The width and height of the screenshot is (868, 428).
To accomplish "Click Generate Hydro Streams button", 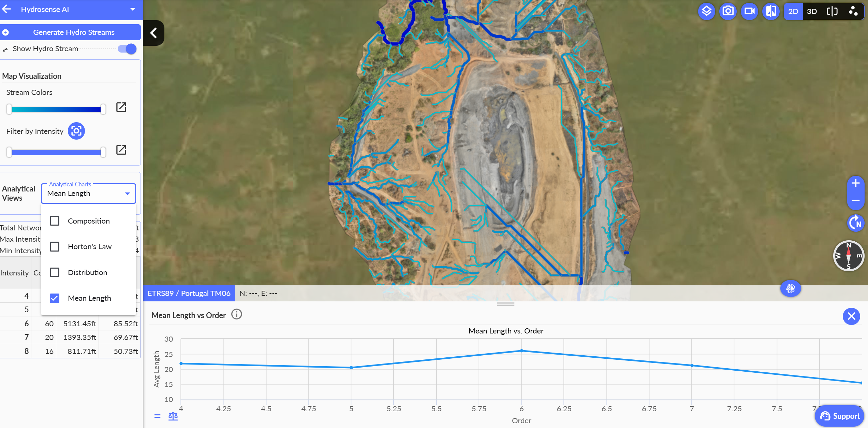I will pos(74,32).
